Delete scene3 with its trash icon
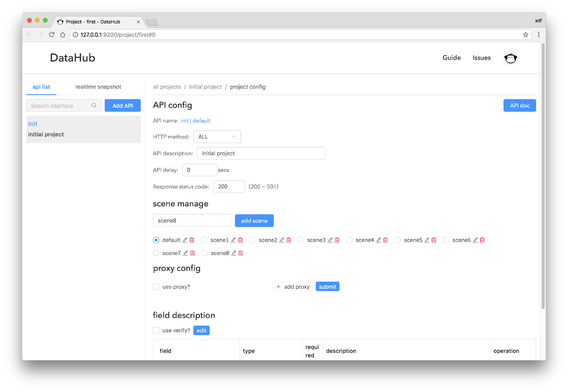The image size is (568, 392). (x=337, y=240)
